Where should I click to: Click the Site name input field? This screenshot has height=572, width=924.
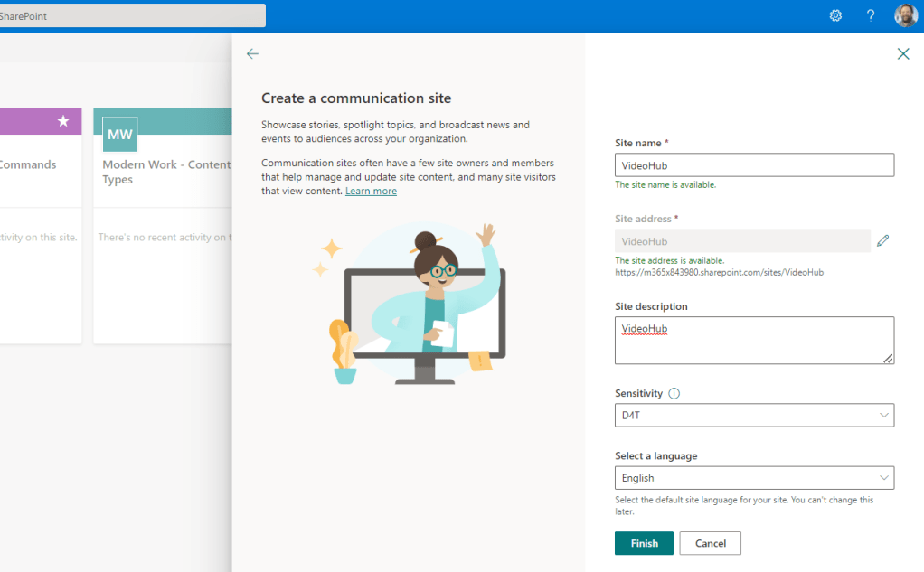(754, 165)
